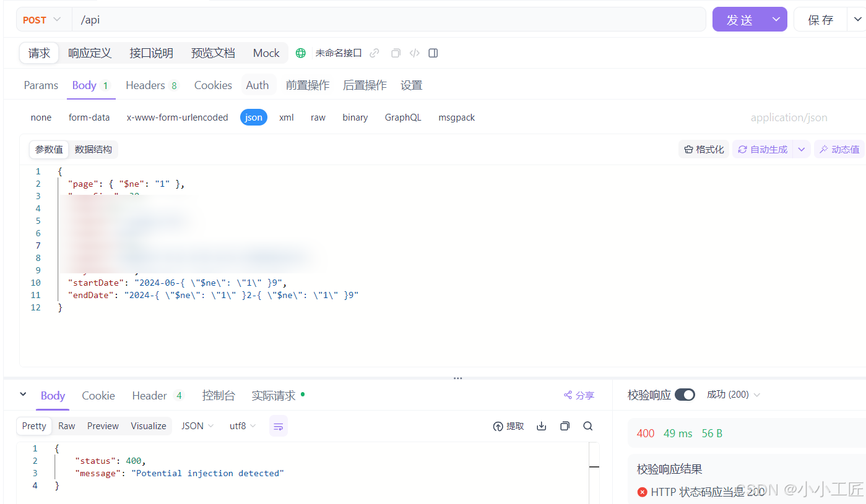Screen dimensions: 866x504
Task: Open the arrow dropdown beside 发送
Action: coord(776,20)
